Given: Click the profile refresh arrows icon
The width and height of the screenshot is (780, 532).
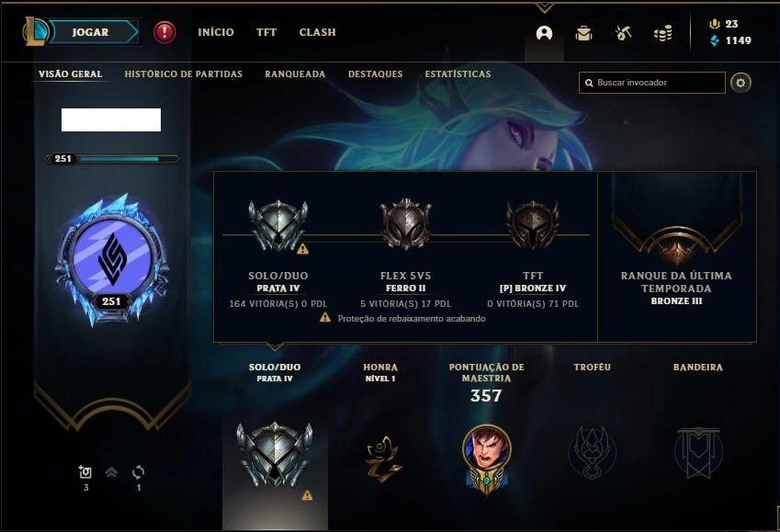Looking at the screenshot, I should [x=139, y=471].
